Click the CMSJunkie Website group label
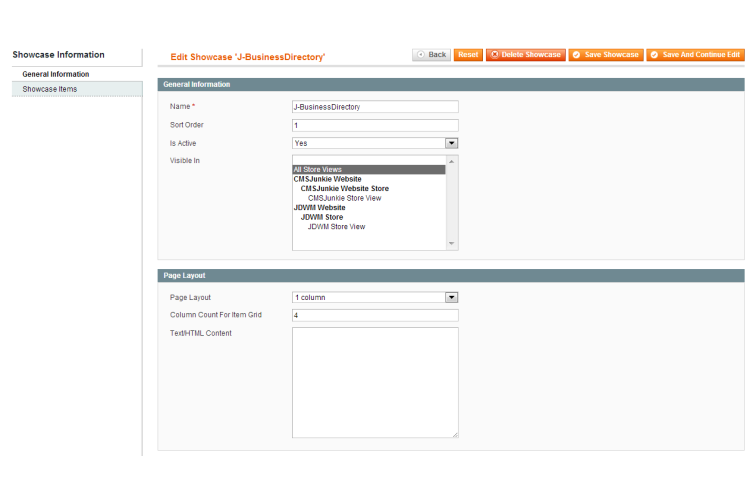 [x=328, y=179]
